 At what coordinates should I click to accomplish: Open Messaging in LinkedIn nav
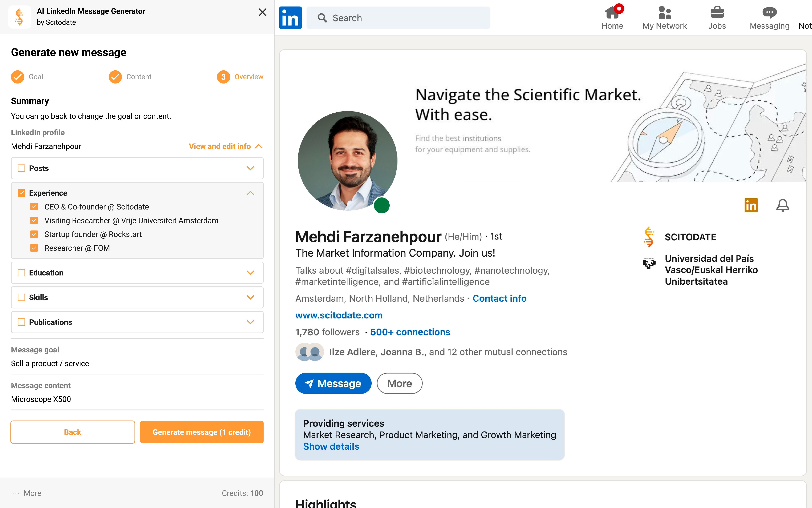pyautogui.click(x=769, y=26)
